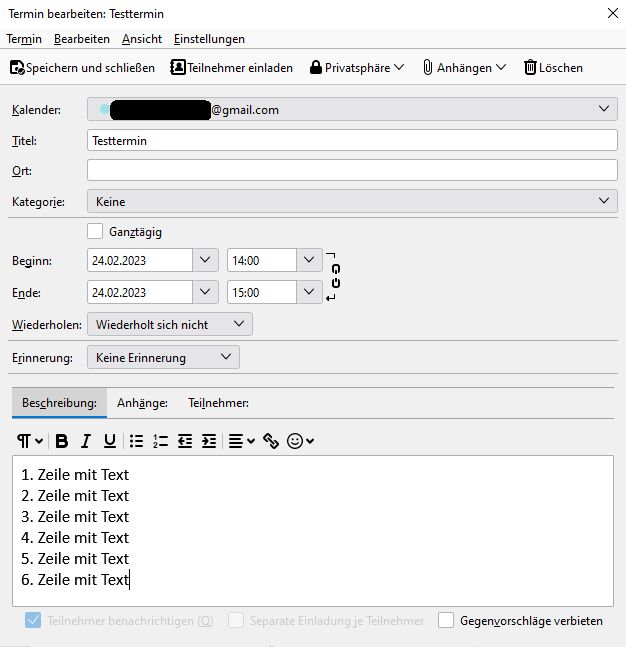Switch to the Teilnehmer tab

coord(218,403)
